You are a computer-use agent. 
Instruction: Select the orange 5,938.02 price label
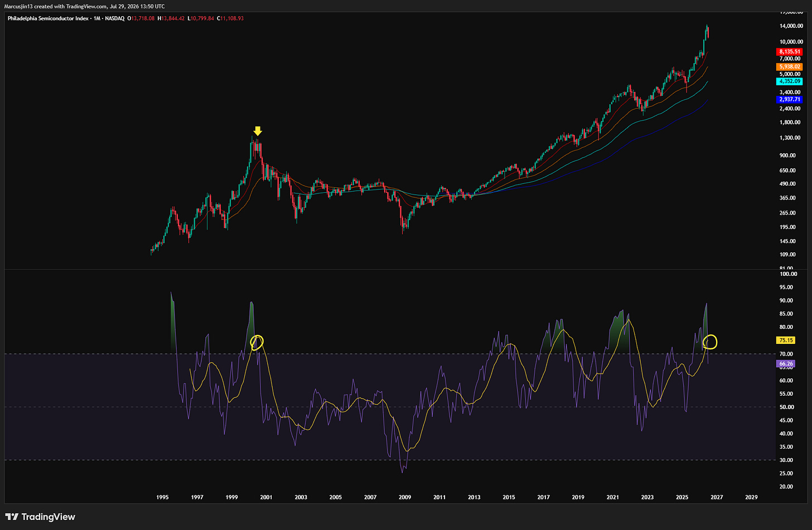(x=790, y=66)
